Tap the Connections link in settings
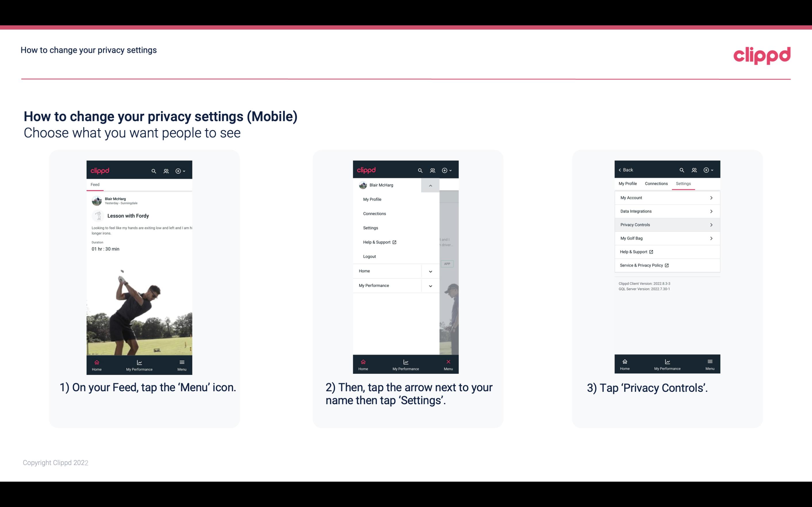The width and height of the screenshot is (812, 507). point(655,183)
